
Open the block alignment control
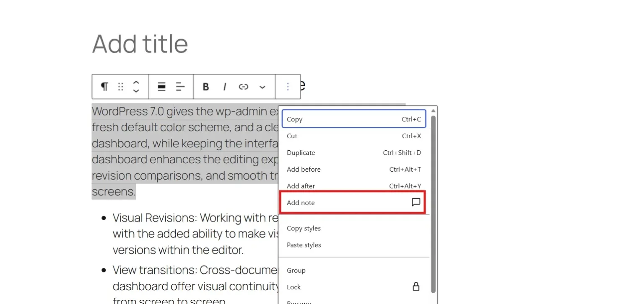(161, 87)
